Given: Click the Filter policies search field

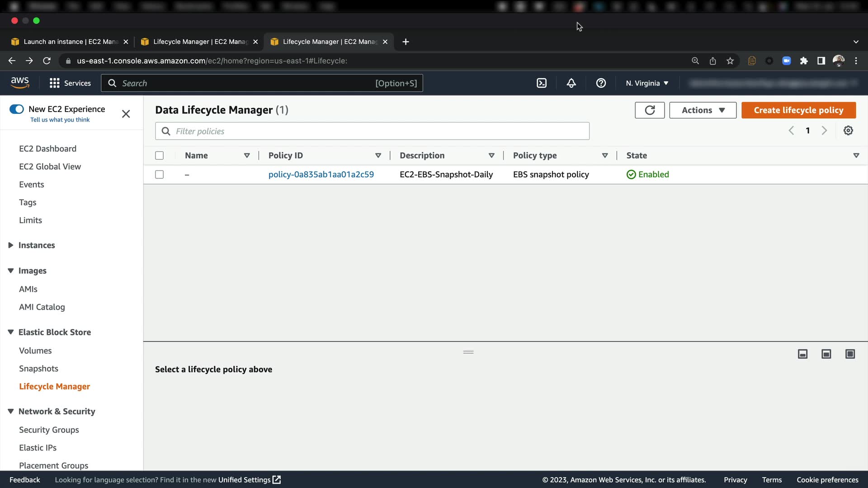Looking at the screenshot, I should point(372,131).
